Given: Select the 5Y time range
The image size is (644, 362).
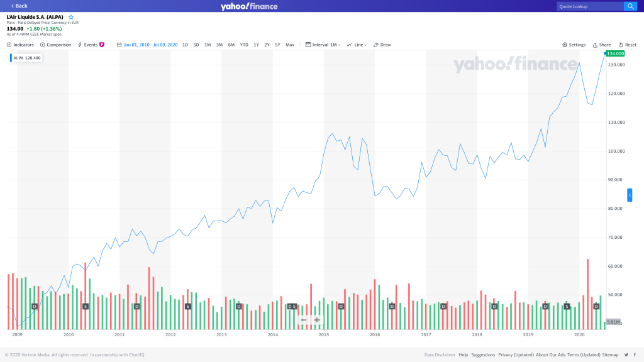Looking at the screenshot, I should 277,45.
